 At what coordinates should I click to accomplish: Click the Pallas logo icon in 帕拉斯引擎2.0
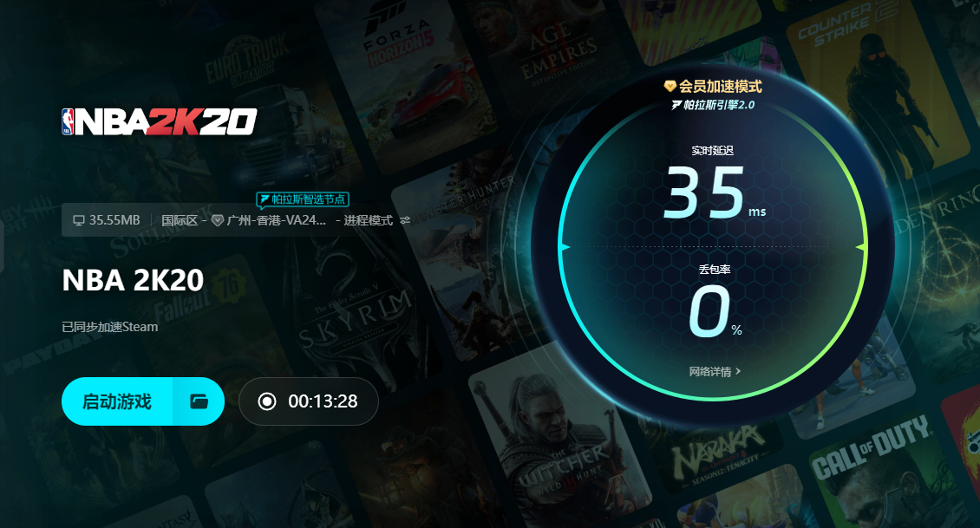pyautogui.click(x=676, y=105)
